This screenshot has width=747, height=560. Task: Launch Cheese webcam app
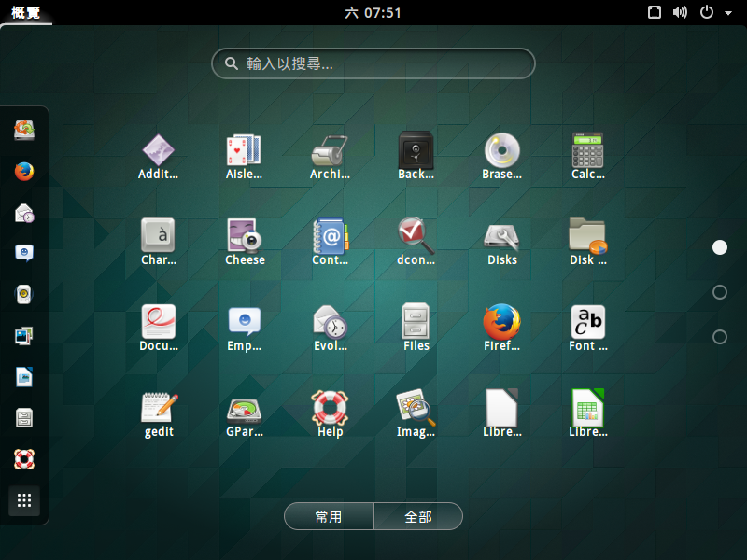(x=245, y=235)
